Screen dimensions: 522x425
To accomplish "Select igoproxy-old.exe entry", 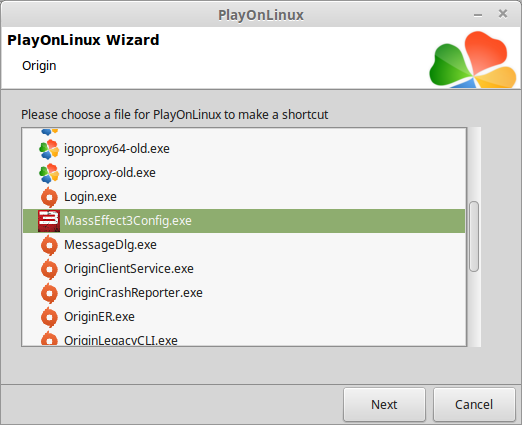I will click(x=110, y=173).
